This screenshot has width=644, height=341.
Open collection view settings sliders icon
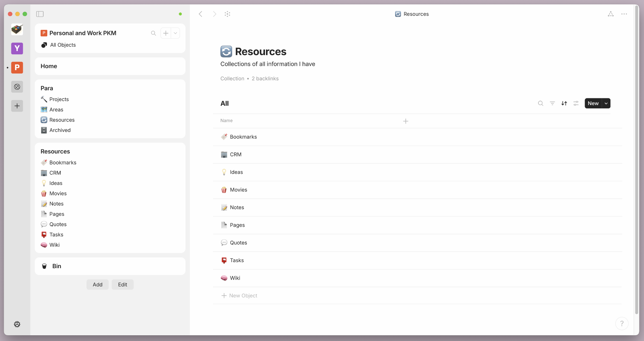pyautogui.click(x=576, y=103)
